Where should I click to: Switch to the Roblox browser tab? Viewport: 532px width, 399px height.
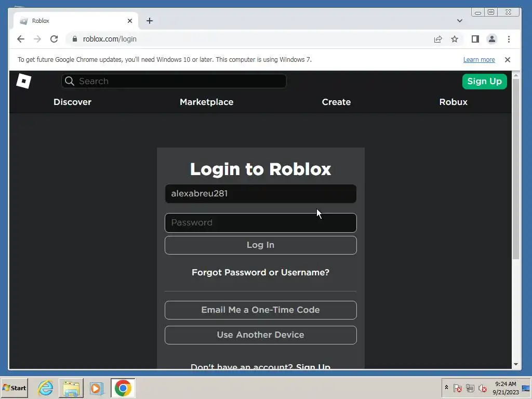75,21
